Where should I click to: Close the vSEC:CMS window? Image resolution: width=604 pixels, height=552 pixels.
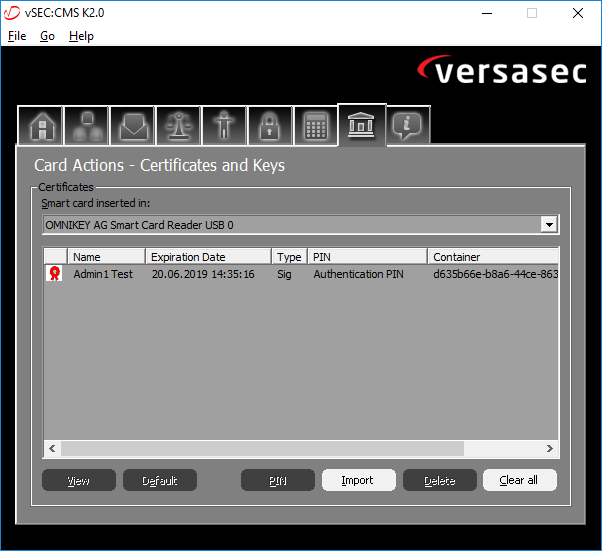(578, 13)
